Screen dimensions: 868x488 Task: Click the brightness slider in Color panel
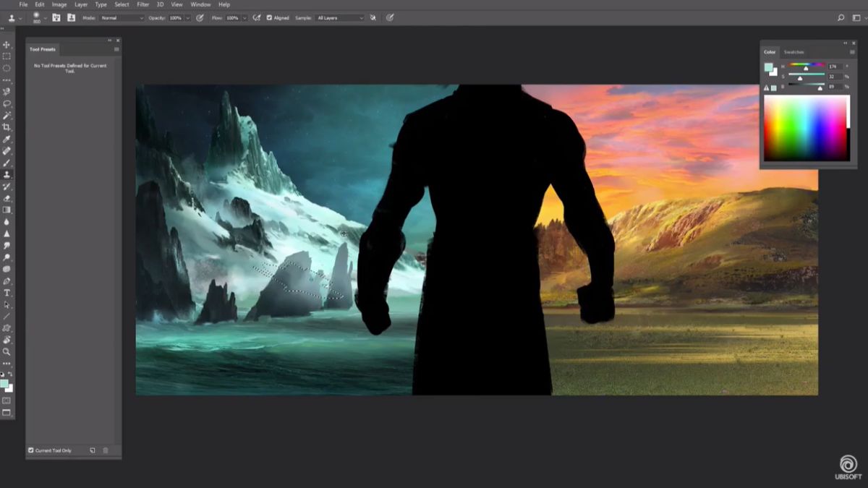[x=807, y=86]
